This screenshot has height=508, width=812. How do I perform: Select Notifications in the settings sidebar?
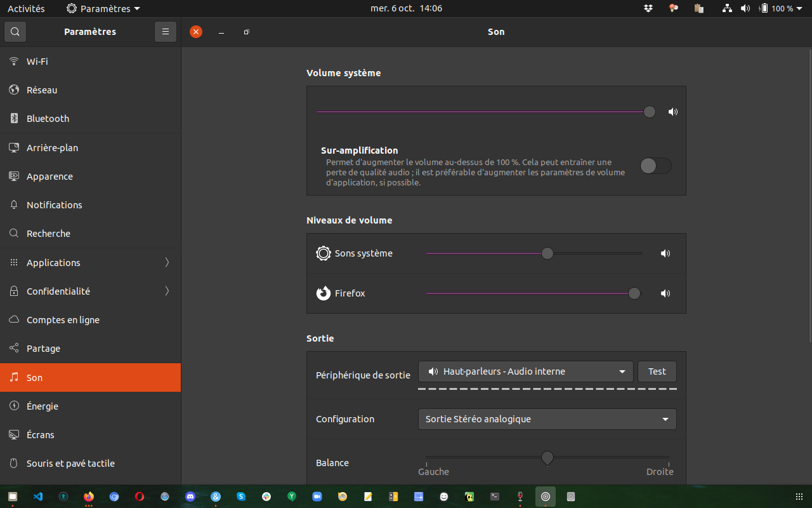tap(90, 205)
